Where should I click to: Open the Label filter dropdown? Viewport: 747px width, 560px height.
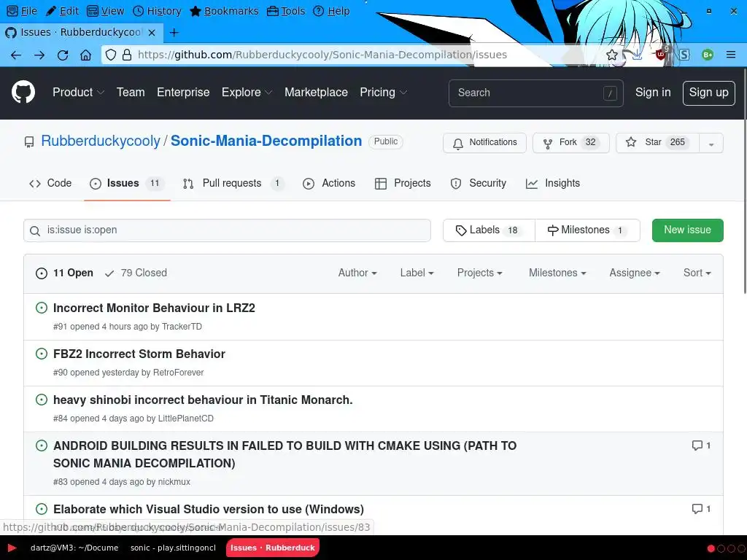coord(417,273)
